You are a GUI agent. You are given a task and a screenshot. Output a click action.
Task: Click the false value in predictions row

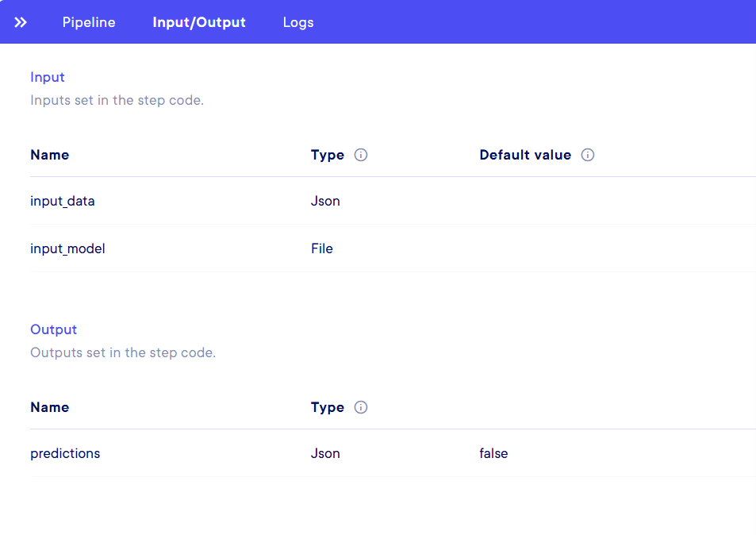[493, 453]
